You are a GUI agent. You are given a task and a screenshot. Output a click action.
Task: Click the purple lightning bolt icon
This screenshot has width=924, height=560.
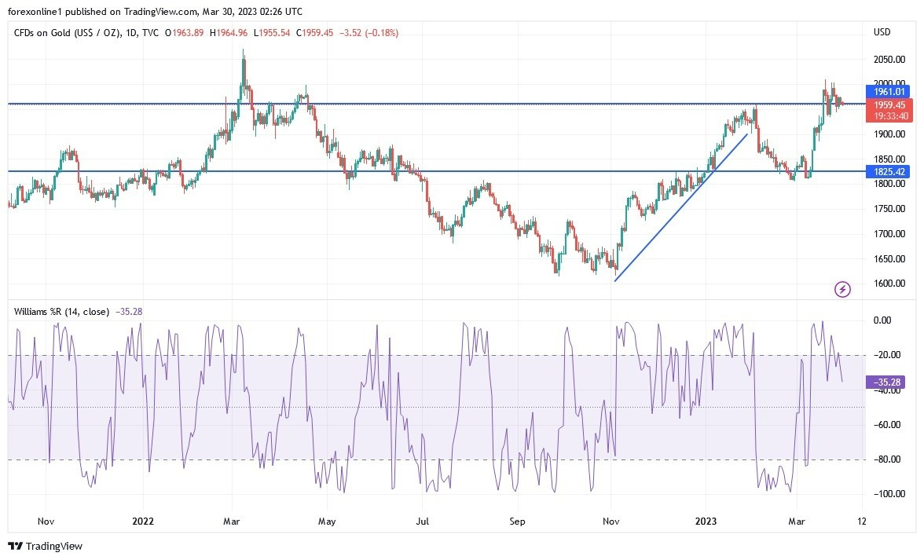(x=842, y=289)
